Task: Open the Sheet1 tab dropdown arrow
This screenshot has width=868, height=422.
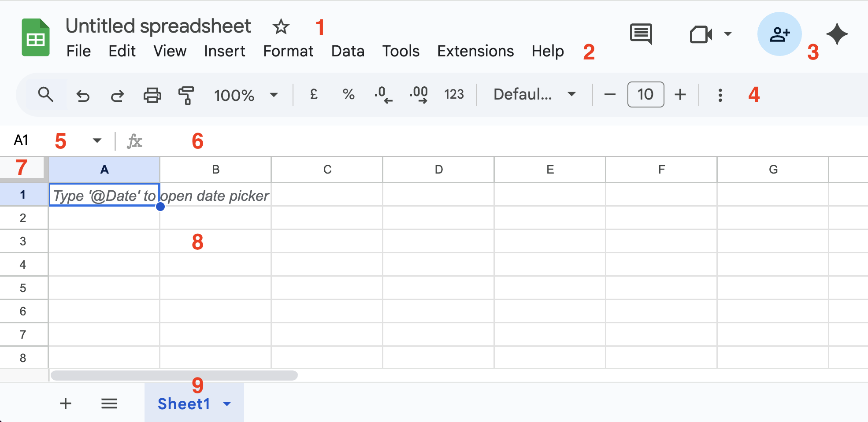Action: pyautogui.click(x=227, y=403)
